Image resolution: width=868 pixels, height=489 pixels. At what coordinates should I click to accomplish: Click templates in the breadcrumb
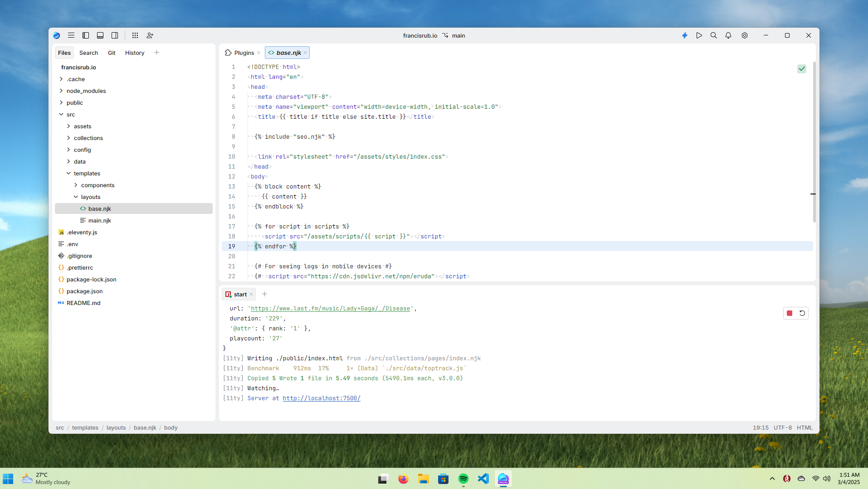point(85,427)
